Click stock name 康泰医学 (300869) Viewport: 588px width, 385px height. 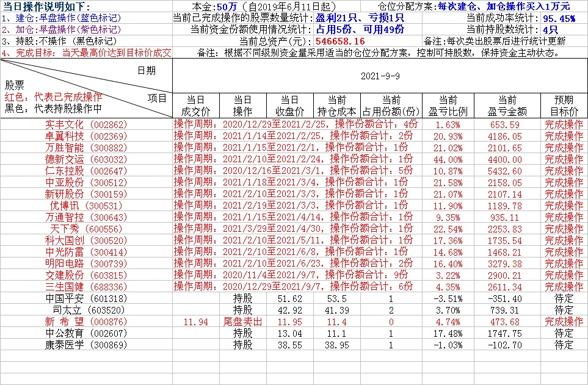tap(86, 345)
